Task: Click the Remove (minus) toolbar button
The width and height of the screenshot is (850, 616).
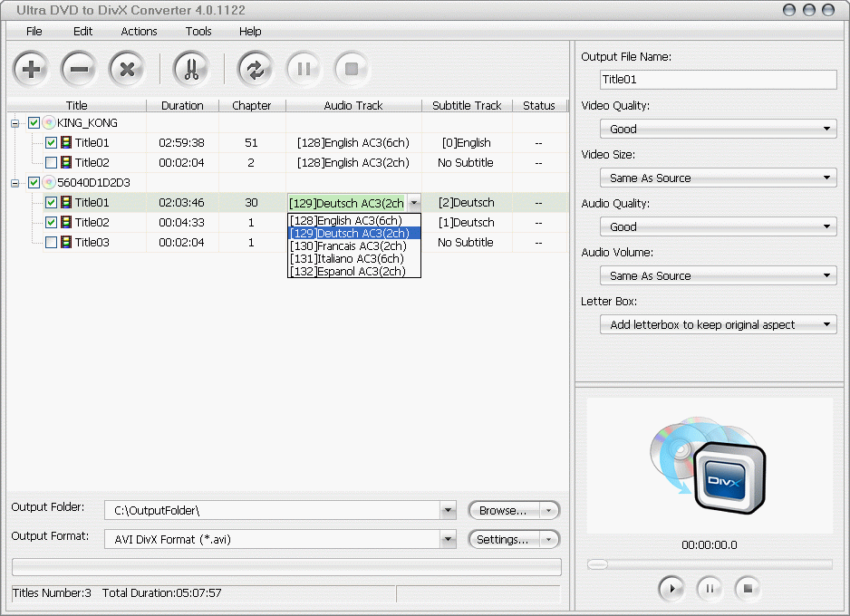Action: [79, 69]
